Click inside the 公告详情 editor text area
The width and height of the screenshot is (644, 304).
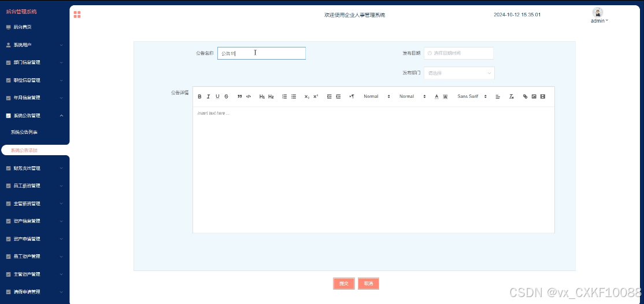click(373, 170)
